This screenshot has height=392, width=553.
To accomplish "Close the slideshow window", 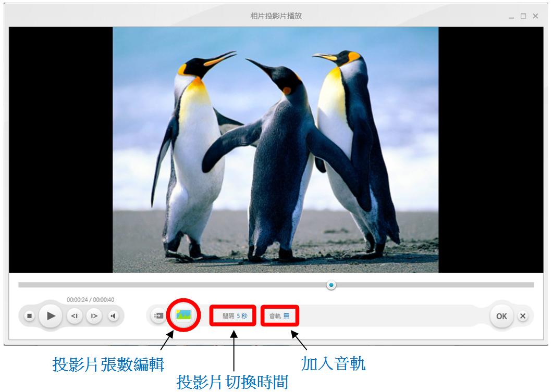I will 535,16.
